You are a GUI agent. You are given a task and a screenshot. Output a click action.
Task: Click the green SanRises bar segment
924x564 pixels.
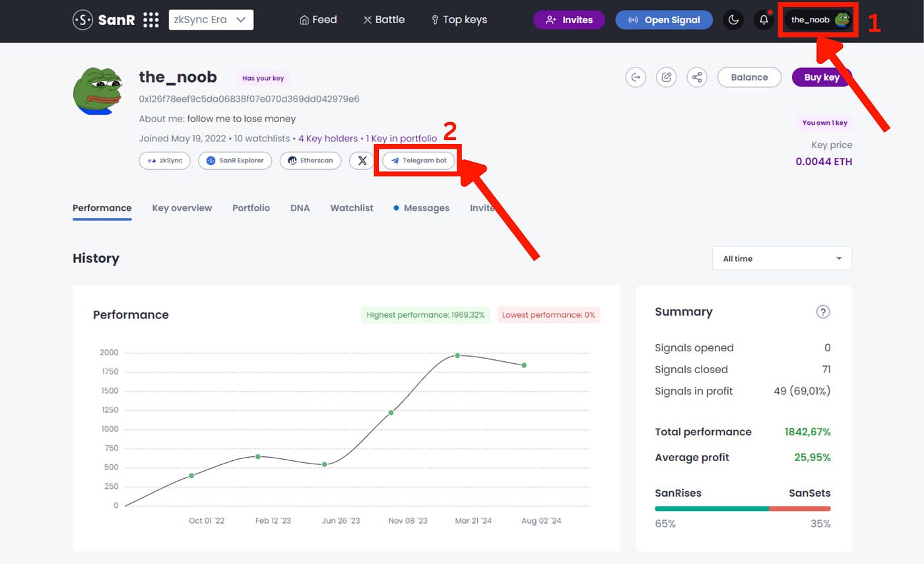[711, 509]
